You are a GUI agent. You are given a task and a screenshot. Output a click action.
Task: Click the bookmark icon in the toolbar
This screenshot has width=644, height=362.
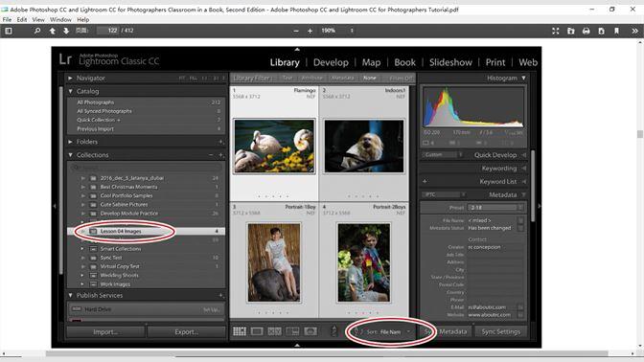click(616, 31)
